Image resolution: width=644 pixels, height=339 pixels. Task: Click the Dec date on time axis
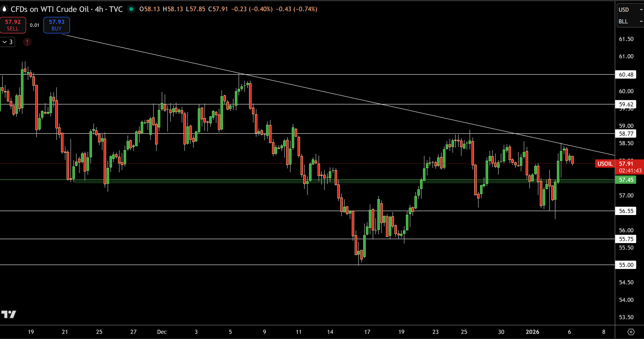162,332
